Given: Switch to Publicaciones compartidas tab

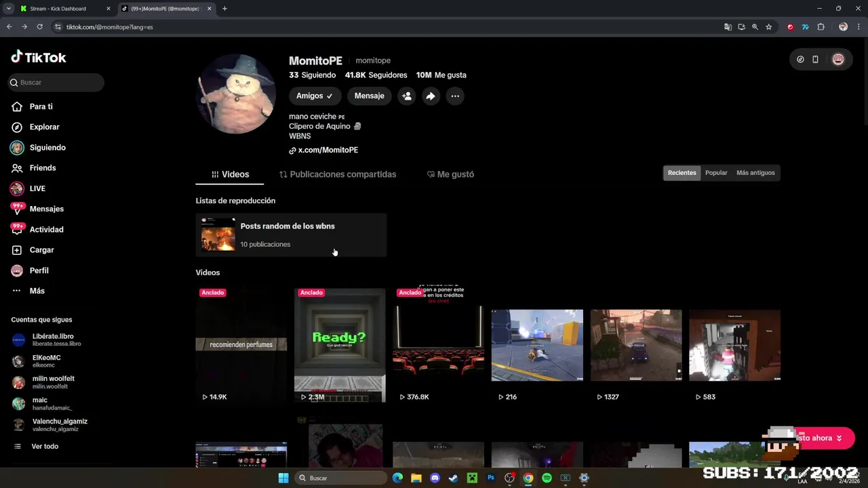Looking at the screenshot, I should 338,174.
